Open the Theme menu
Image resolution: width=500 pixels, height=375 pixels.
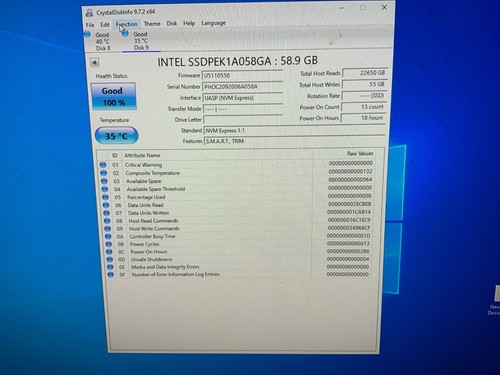[x=152, y=24]
